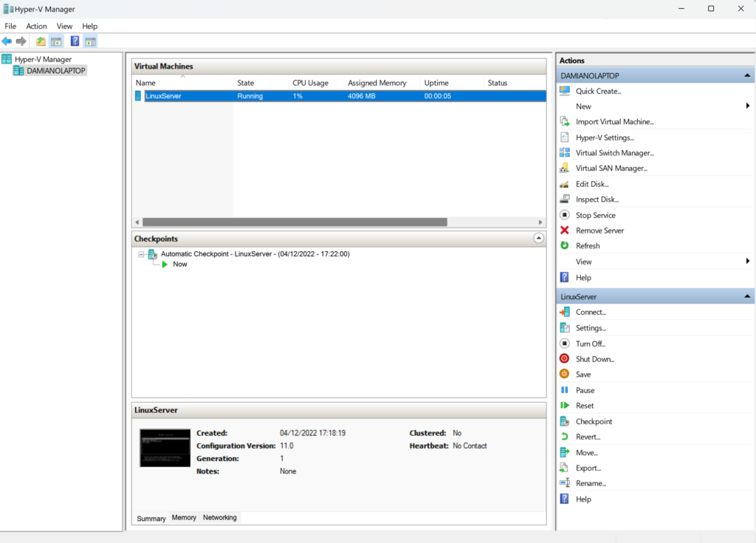Screen dimensions: 756x543
Task: Collapse the DAMIANOLAPTOP actions section
Action: (747, 75)
